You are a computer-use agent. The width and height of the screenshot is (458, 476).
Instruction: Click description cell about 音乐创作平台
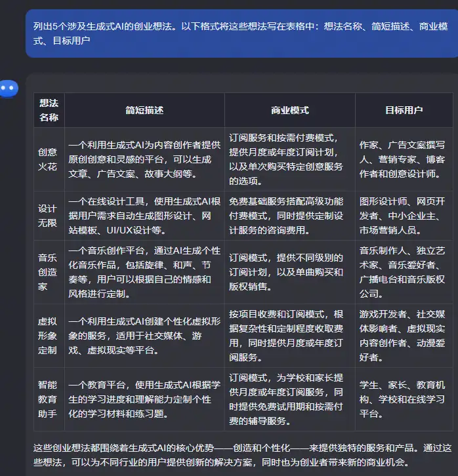[x=144, y=272]
